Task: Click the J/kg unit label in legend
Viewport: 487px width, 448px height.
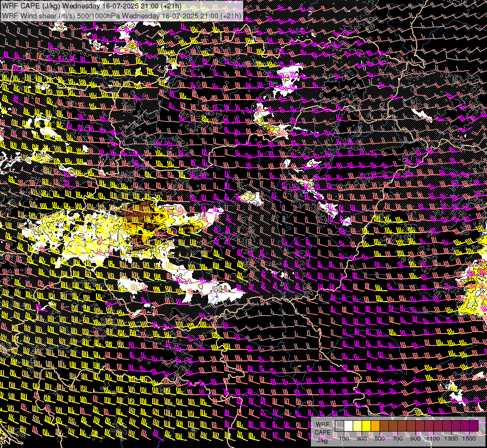Action: point(322,441)
